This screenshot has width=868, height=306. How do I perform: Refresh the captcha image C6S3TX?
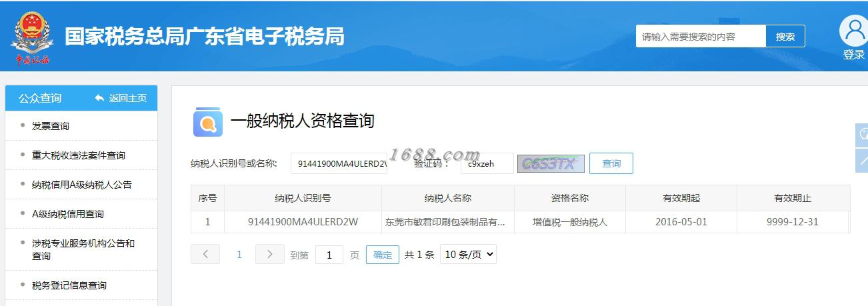pos(551,163)
